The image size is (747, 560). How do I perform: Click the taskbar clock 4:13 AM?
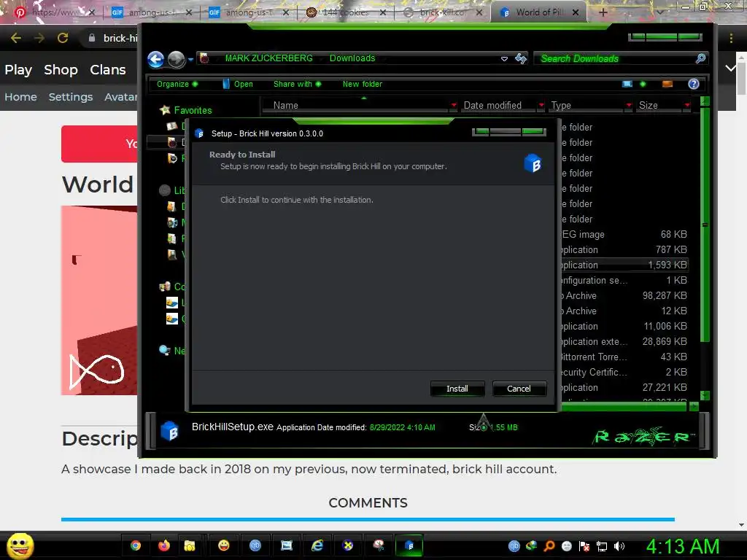click(683, 546)
